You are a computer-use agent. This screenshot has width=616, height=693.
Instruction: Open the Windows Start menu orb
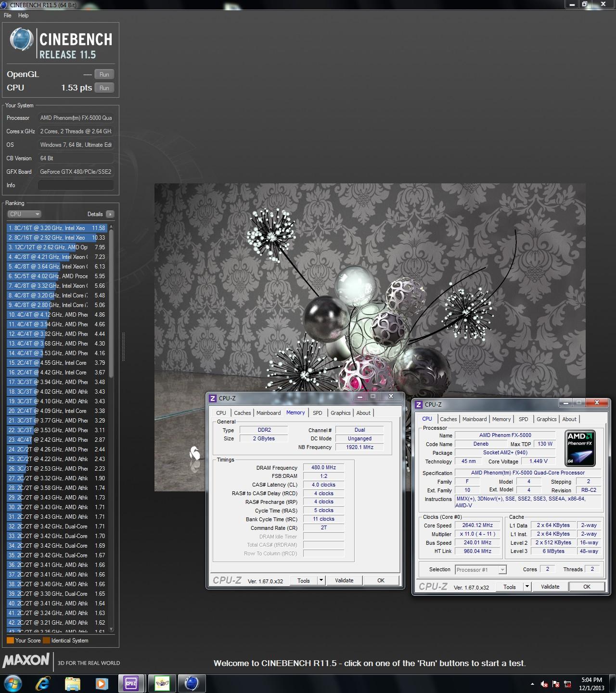pos(12,683)
